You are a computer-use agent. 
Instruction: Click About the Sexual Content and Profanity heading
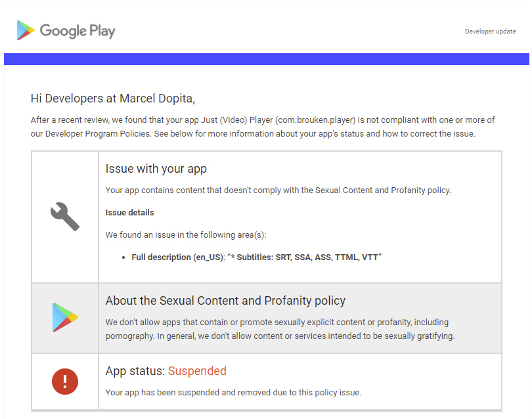click(225, 301)
